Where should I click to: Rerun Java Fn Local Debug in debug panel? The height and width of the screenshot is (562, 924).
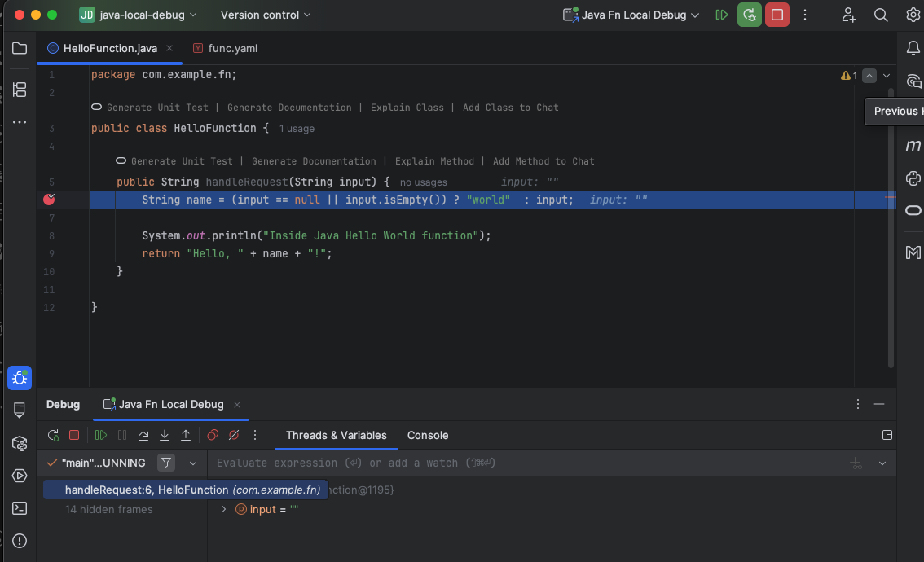tap(53, 435)
